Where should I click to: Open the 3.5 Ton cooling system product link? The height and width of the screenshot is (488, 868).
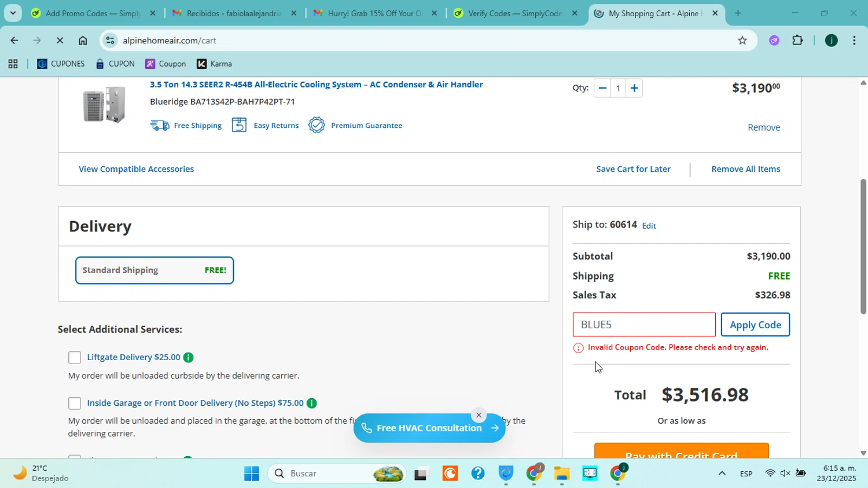pos(317,85)
